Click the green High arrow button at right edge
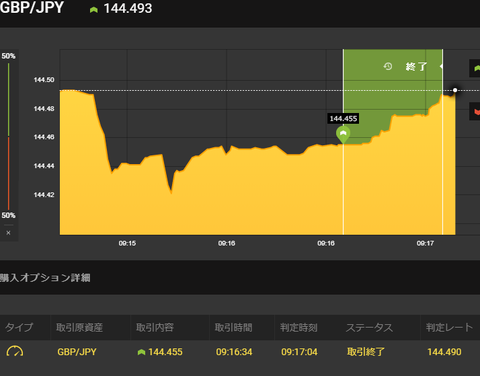 (x=475, y=68)
